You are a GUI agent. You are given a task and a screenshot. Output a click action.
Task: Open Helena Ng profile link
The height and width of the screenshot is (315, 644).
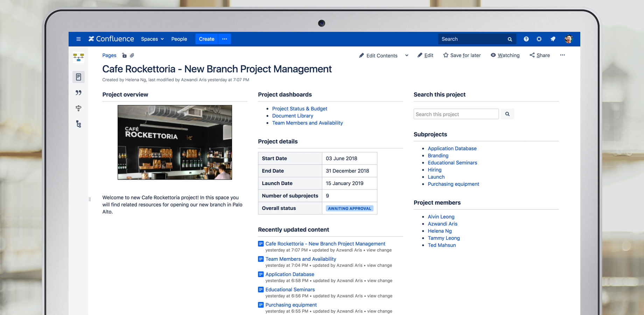(x=440, y=231)
